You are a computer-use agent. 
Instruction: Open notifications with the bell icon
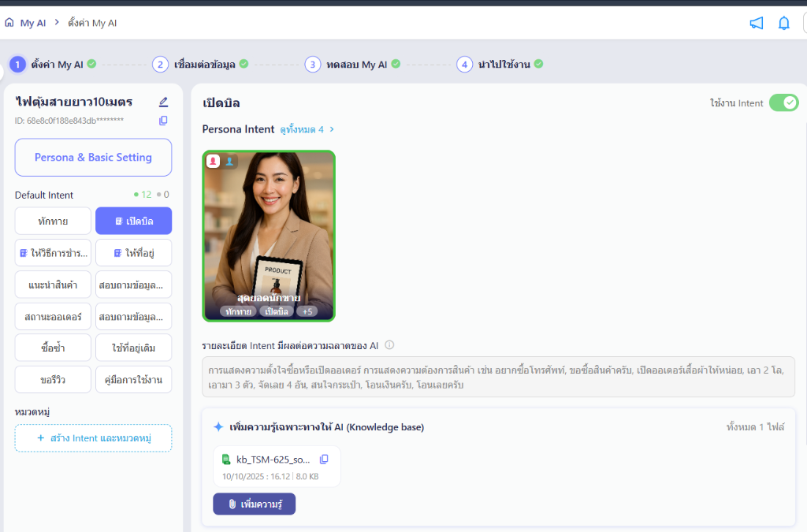click(783, 23)
